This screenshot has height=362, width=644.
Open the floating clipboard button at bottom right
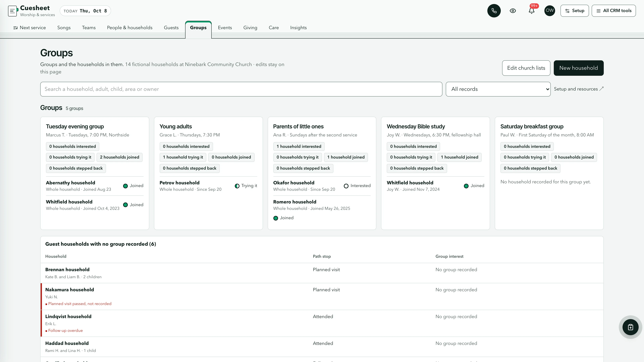pyautogui.click(x=630, y=327)
